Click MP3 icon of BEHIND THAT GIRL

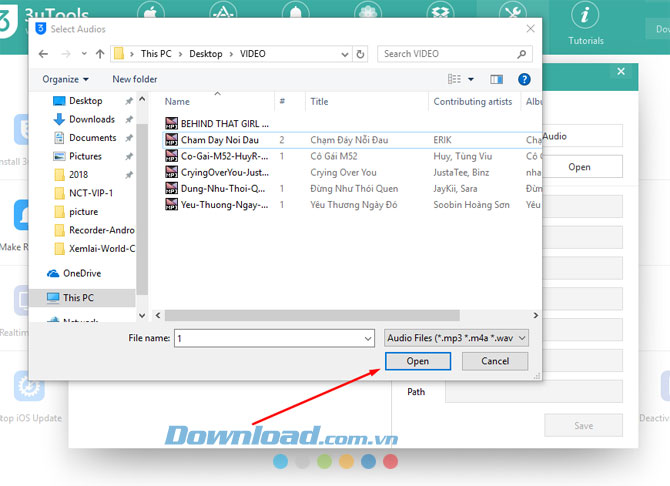click(171, 124)
